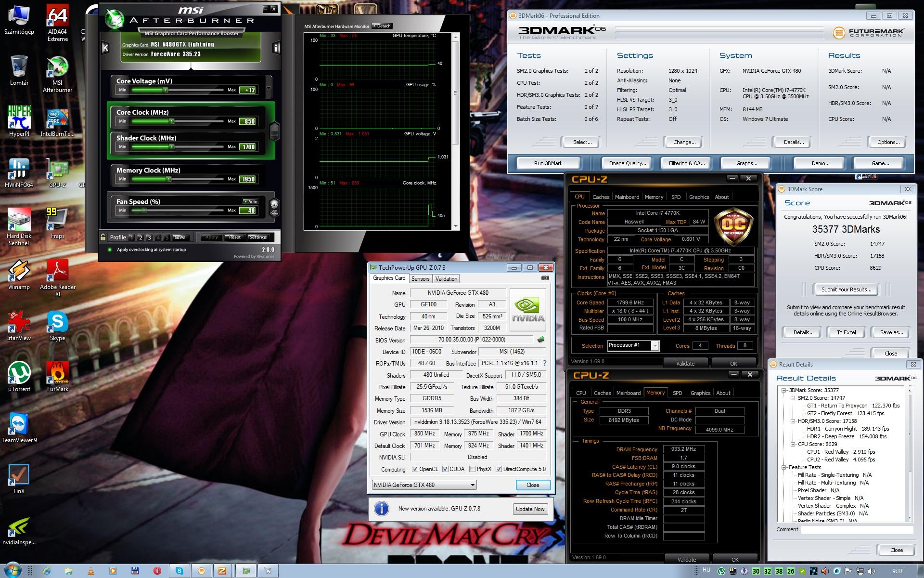
Task: Open the Lomtár recycle bin icon
Action: click(x=19, y=71)
